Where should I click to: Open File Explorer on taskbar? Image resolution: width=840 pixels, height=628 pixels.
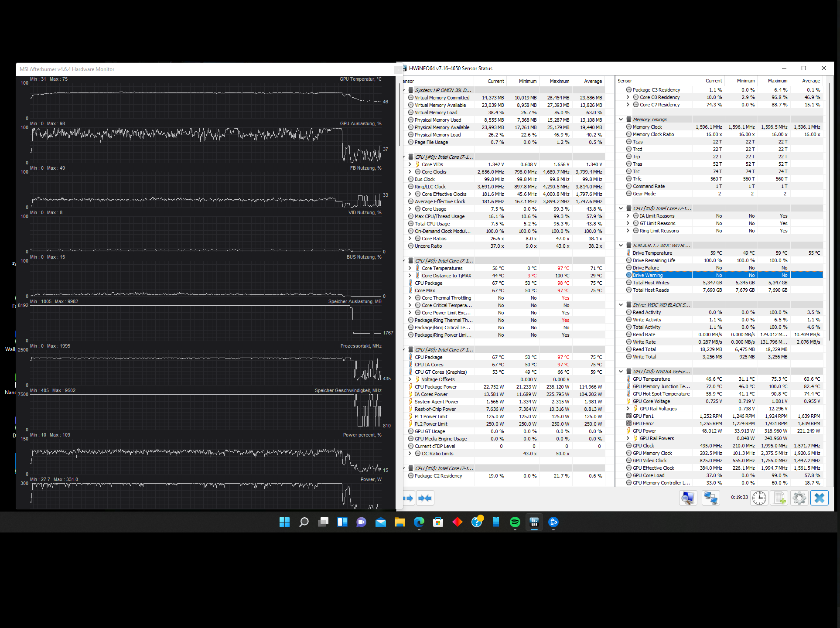[400, 522]
